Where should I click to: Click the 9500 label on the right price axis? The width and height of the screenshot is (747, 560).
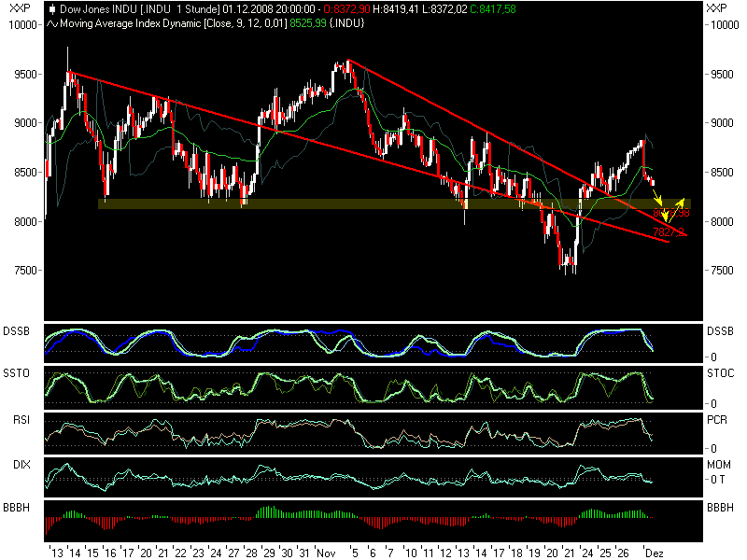pyautogui.click(x=722, y=75)
